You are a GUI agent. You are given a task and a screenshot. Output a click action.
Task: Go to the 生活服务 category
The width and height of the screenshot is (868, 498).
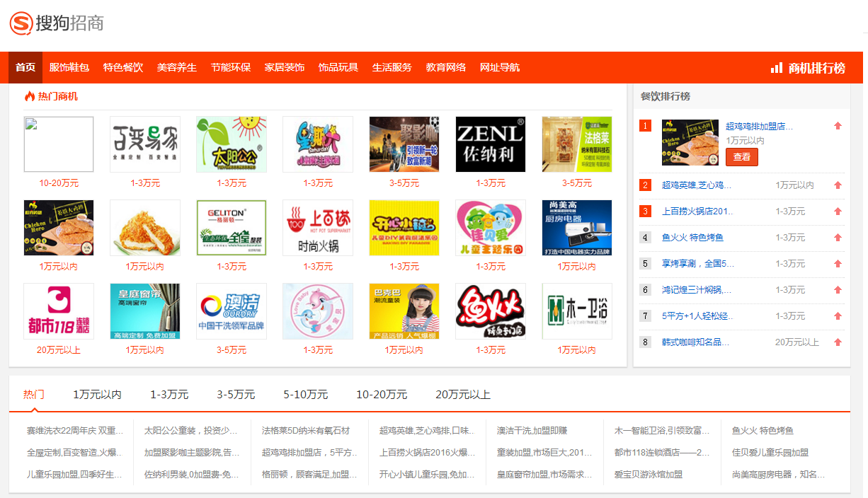(392, 67)
